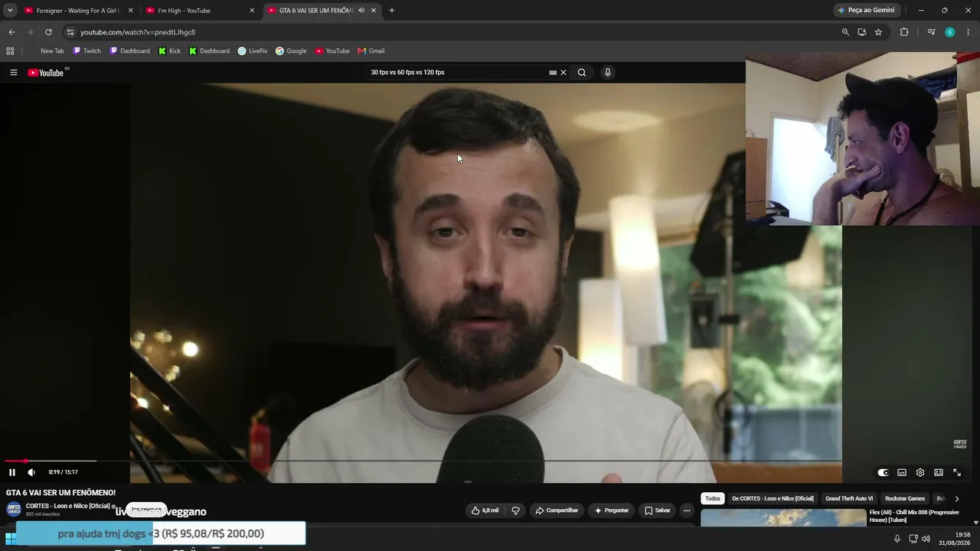Open the Chrome three-dot menu
980x551 pixels.
[968, 32]
